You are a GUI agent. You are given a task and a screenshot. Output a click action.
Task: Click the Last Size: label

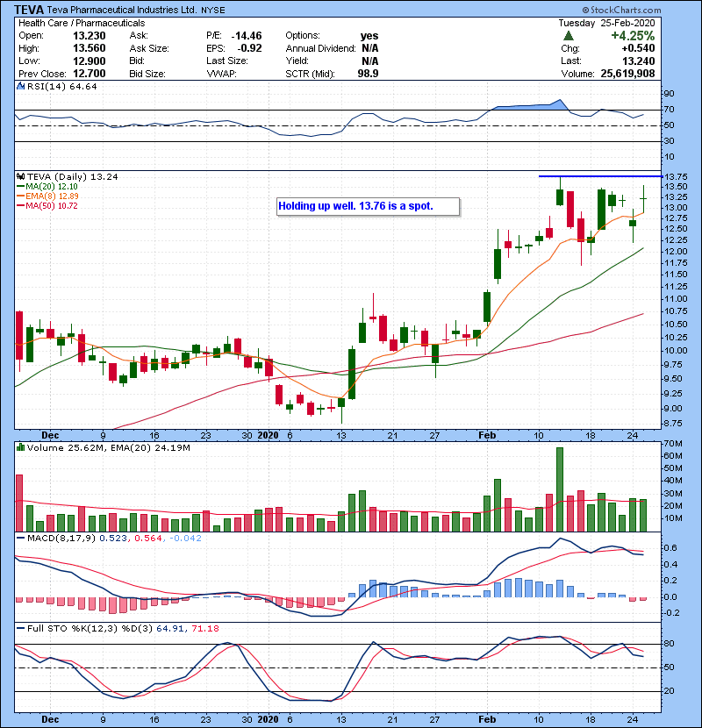point(227,61)
